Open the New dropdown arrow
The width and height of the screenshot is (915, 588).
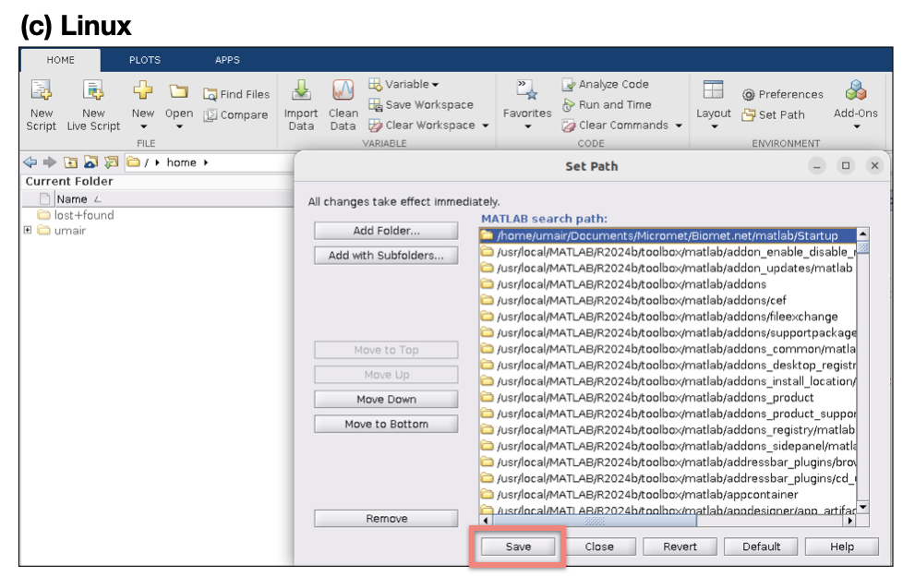pos(143,126)
